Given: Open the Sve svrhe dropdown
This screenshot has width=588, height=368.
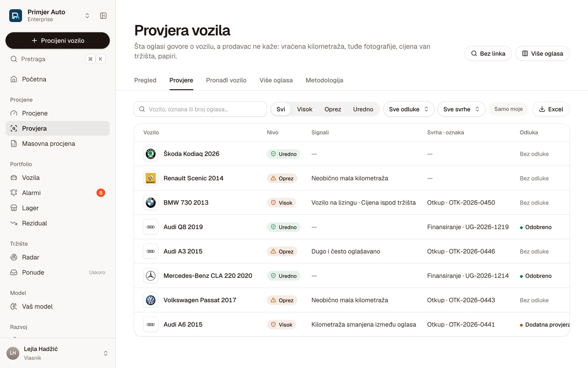Looking at the screenshot, I should coord(461,109).
